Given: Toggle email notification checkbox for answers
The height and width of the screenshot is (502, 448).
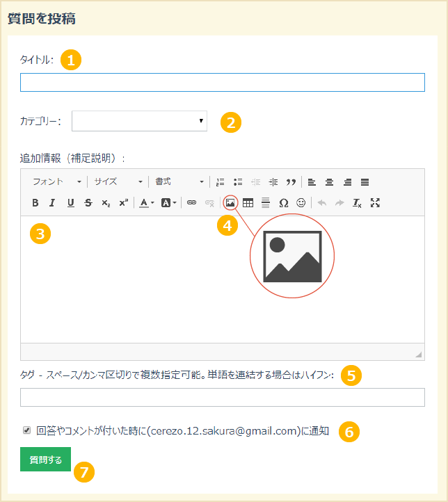Looking at the screenshot, I should click(x=27, y=430).
